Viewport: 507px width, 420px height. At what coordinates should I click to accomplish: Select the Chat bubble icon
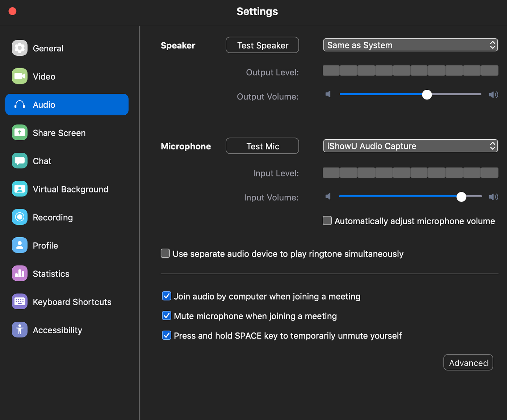pyautogui.click(x=20, y=161)
